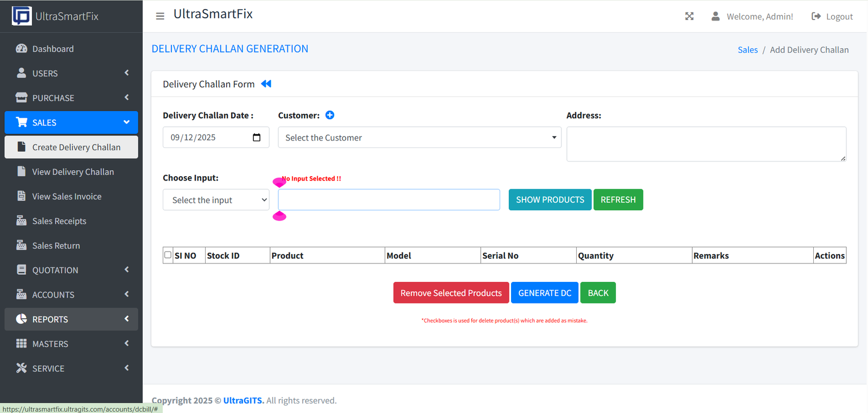Click the Logout arrow icon
The image size is (868, 413).
[x=816, y=16]
